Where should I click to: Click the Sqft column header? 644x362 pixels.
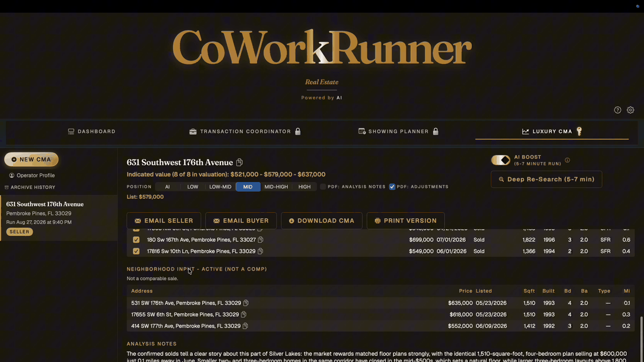click(x=529, y=291)
